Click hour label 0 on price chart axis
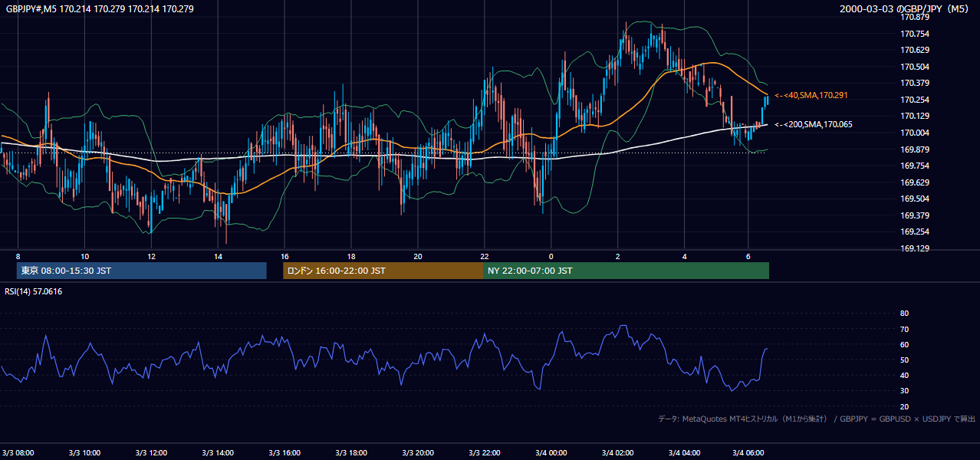The image size is (980, 460). [x=551, y=256]
